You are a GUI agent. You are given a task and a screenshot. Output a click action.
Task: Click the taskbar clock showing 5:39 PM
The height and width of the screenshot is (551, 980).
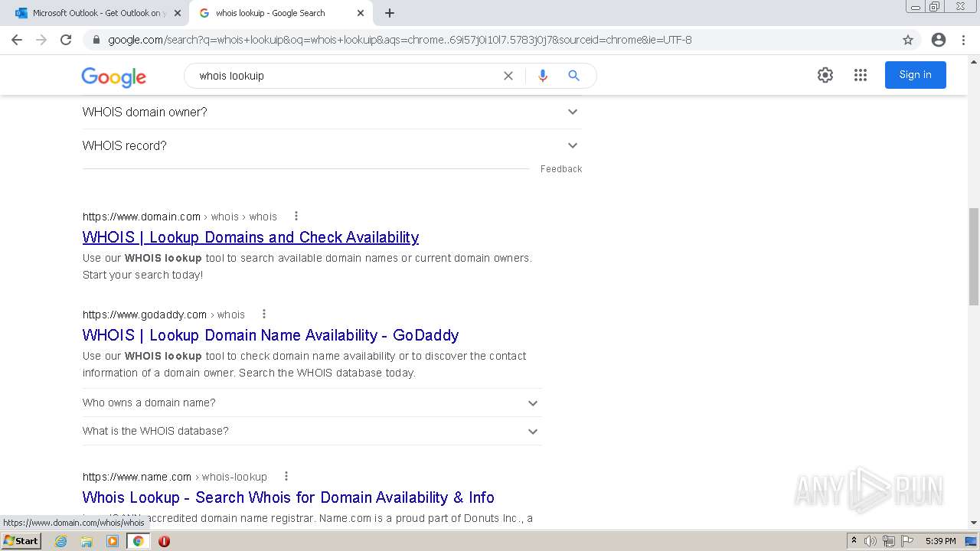[940, 541]
